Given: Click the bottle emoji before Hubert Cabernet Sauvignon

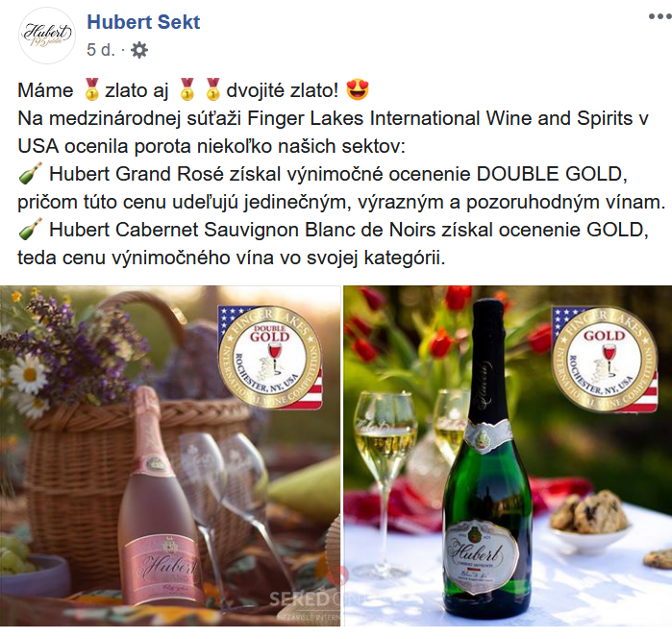Looking at the screenshot, I should click(x=30, y=229).
